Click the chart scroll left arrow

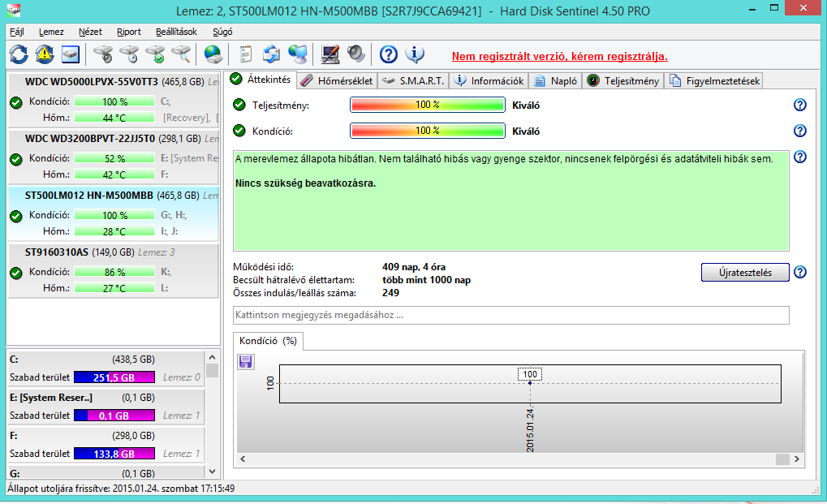[243, 459]
